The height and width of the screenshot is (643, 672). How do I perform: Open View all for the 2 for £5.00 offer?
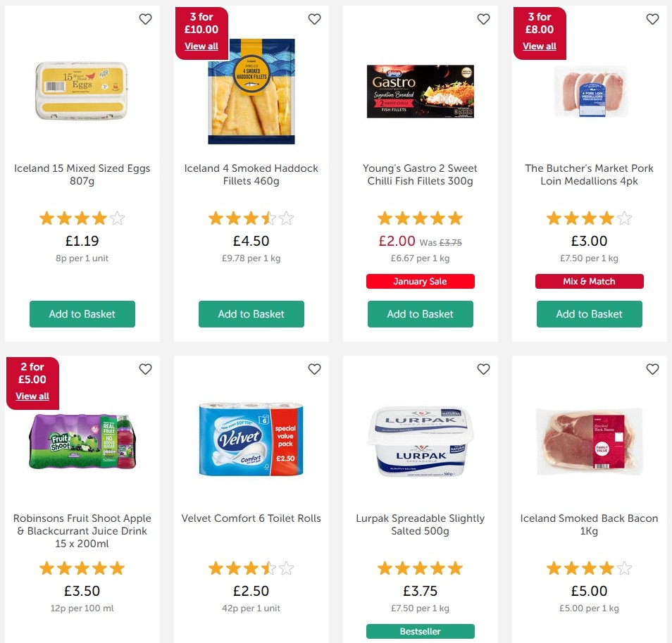[32, 396]
